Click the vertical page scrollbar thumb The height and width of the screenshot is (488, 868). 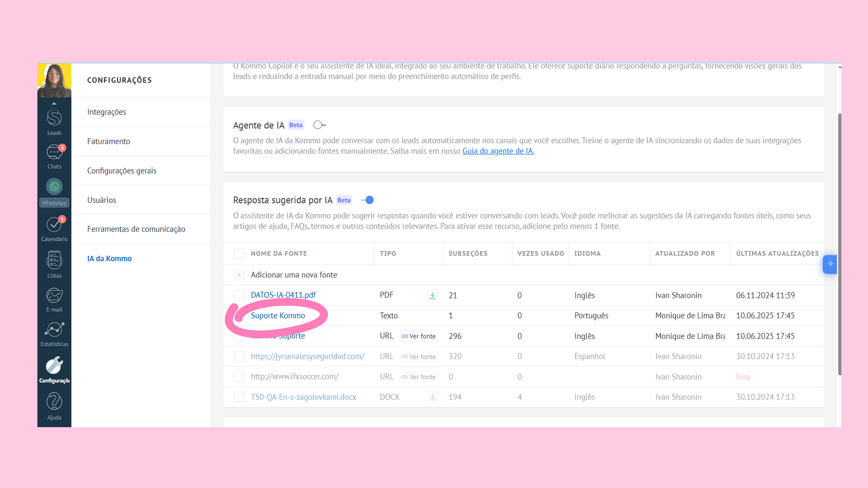point(839,244)
